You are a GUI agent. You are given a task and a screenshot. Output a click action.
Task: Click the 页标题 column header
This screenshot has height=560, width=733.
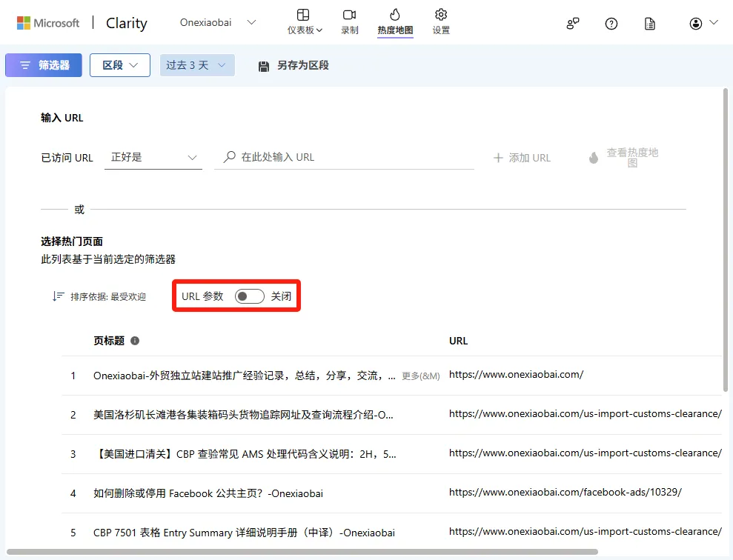pyautogui.click(x=108, y=341)
